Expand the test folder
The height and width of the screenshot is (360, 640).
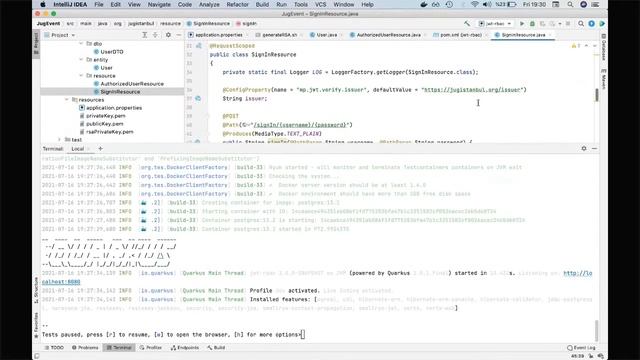pos(60,140)
